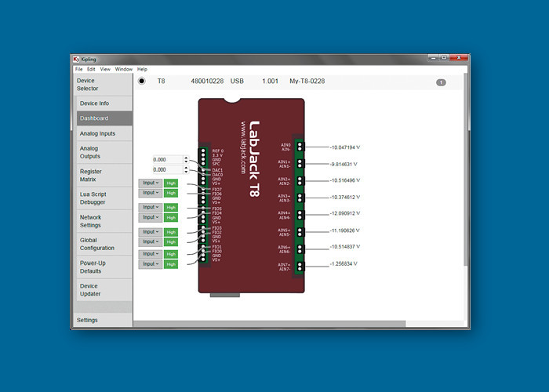Click the AIN1+ screw terminal connector
Viewport: 549px width, 392px height.
300,164
